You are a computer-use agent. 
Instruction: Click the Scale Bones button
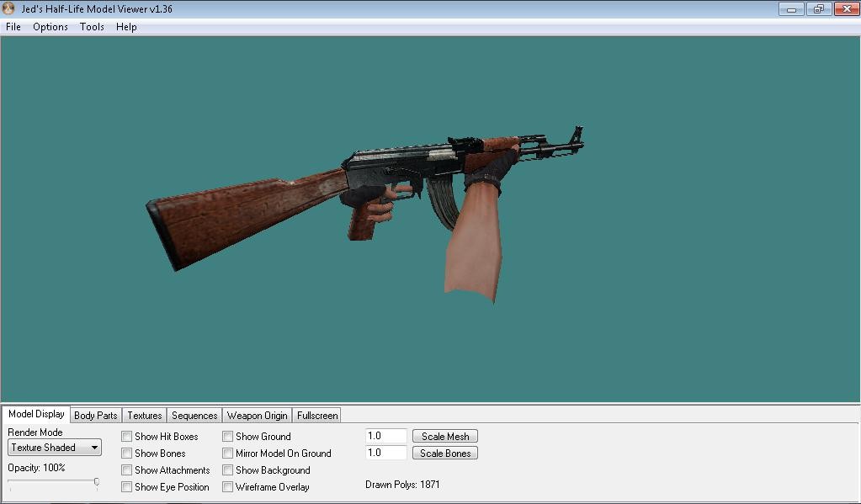point(445,454)
